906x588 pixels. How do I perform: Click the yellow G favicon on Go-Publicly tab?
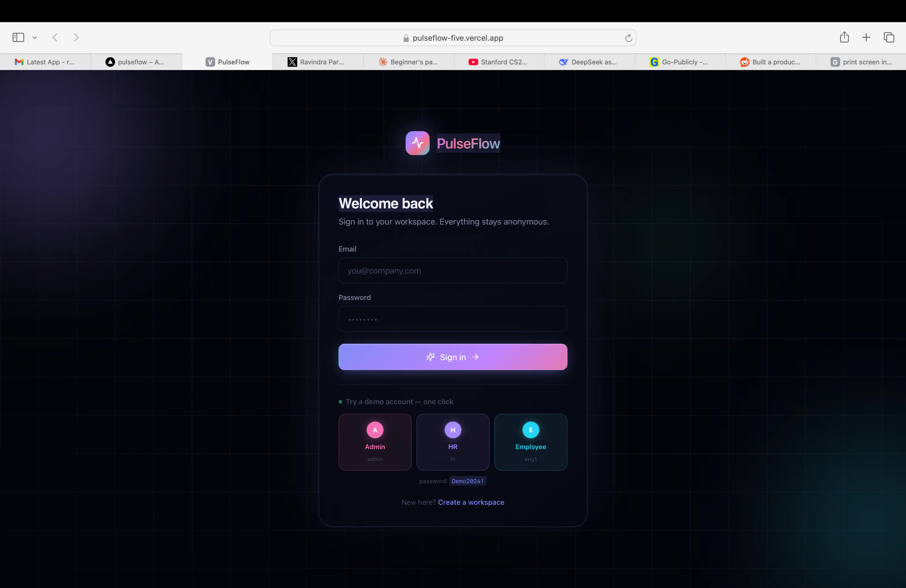click(x=654, y=62)
